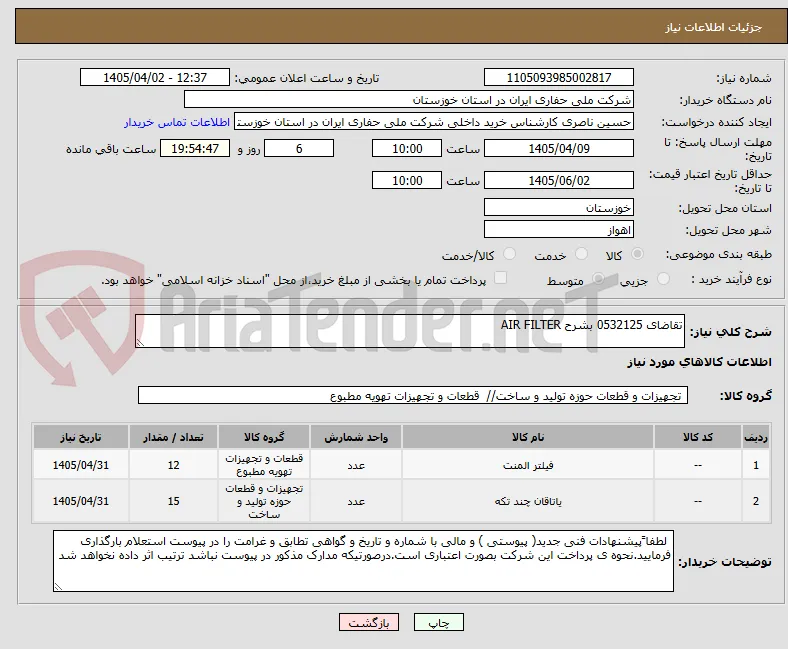Image resolution: width=788 pixels, height=649 pixels.
Task: Click the گروه کالا field
Action: coord(413,396)
